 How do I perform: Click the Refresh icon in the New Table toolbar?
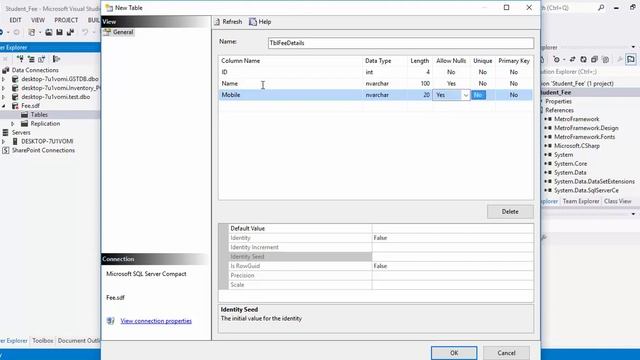[217, 22]
